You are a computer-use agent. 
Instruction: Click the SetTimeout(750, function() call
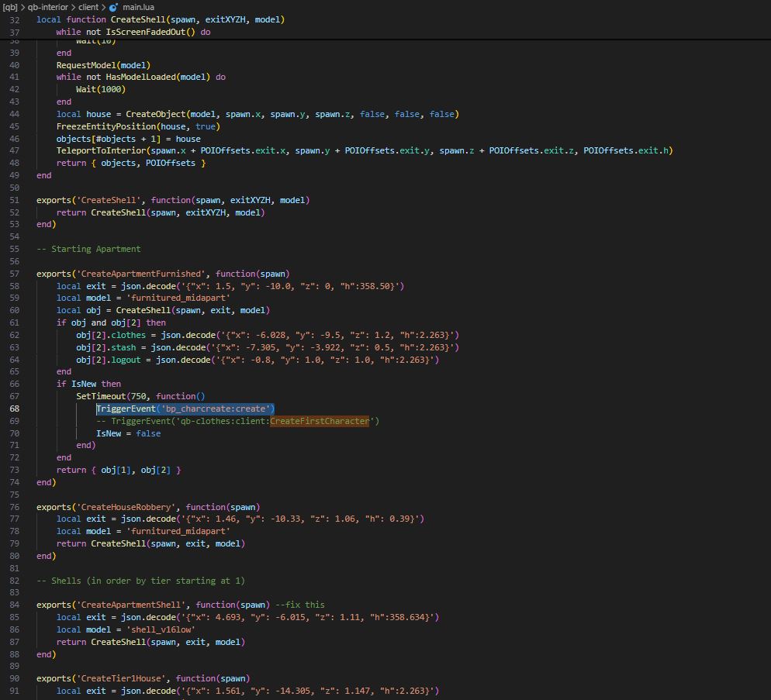click(140, 396)
